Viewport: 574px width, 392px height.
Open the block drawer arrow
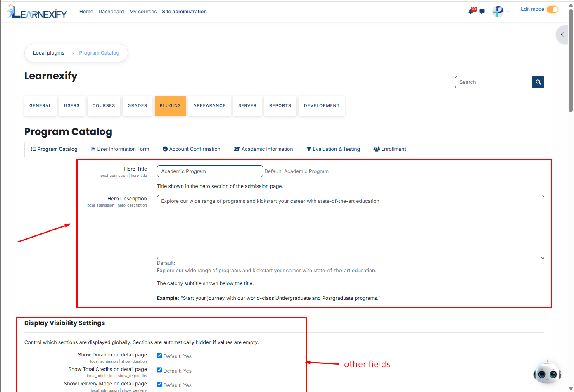click(562, 35)
